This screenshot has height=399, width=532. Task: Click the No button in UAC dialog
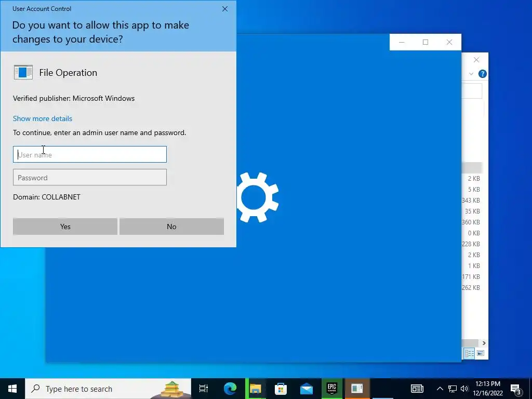171,227
